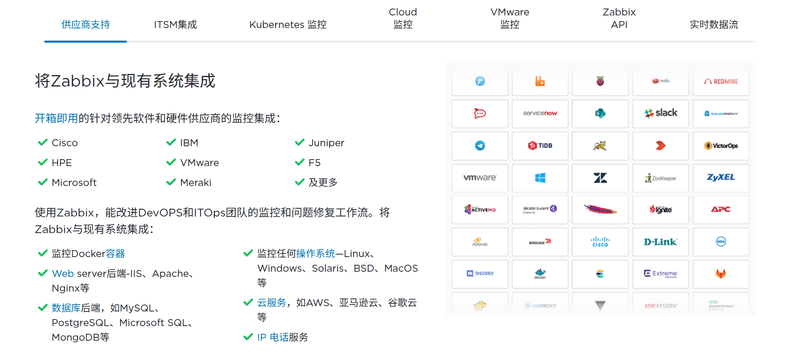
Task: Click the ActiveMQ logo tile
Action: pyautogui.click(x=480, y=210)
